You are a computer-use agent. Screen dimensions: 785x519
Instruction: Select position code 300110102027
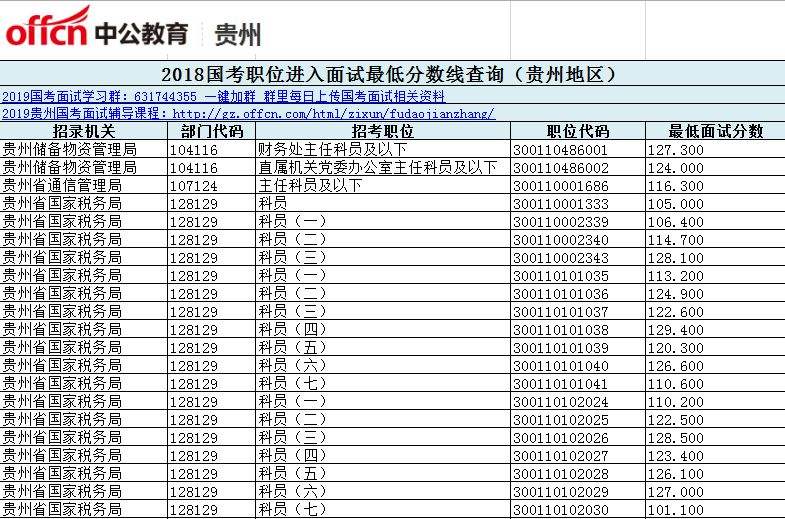(578, 455)
